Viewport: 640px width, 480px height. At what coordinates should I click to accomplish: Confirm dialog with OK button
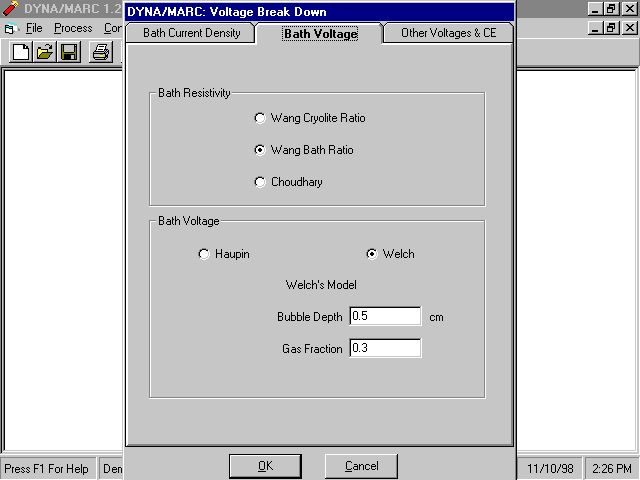[265, 466]
